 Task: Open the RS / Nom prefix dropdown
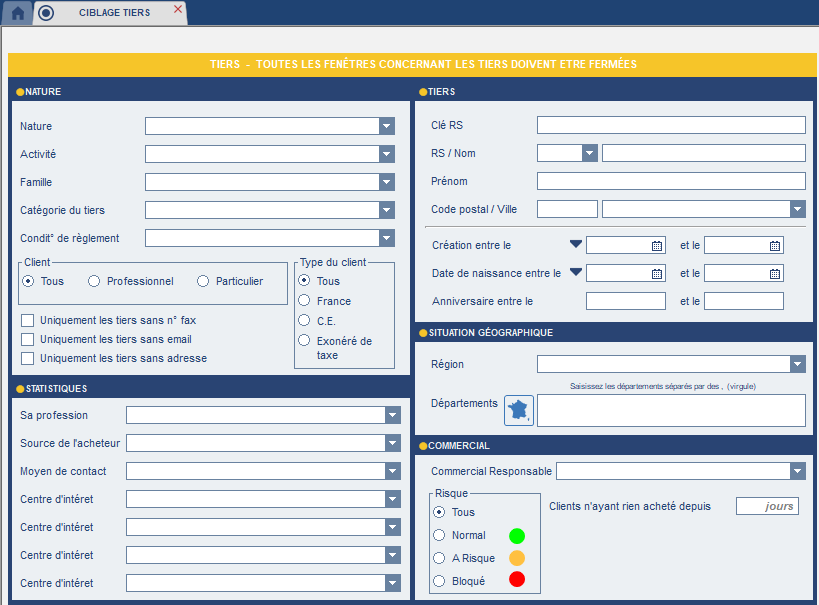[590, 153]
